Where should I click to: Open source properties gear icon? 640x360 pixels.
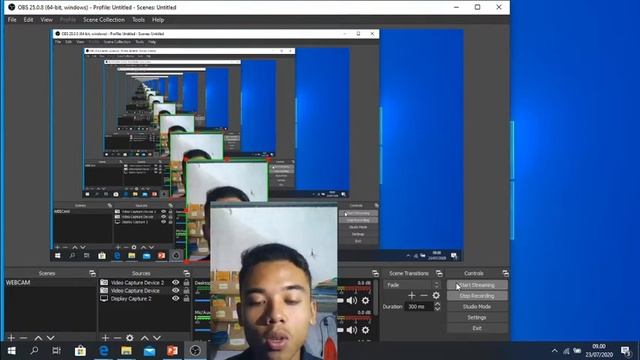(x=130, y=338)
